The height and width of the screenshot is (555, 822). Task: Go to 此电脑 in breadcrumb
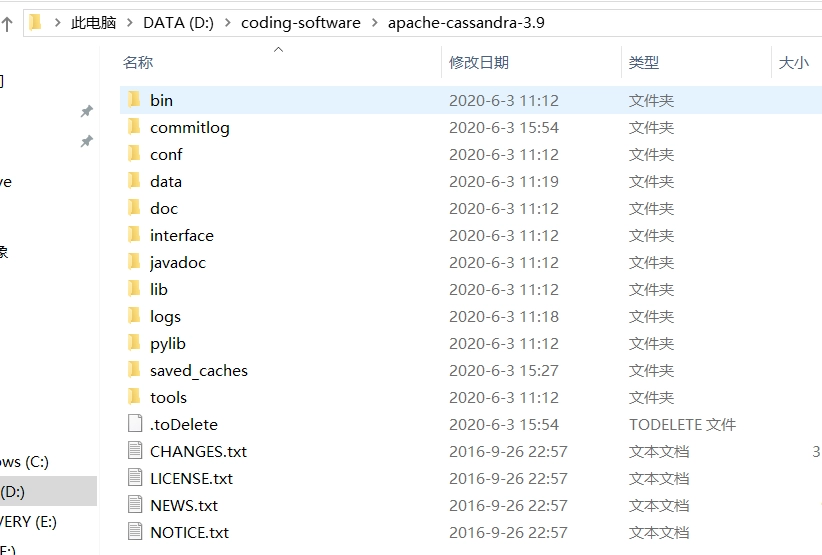click(93, 23)
